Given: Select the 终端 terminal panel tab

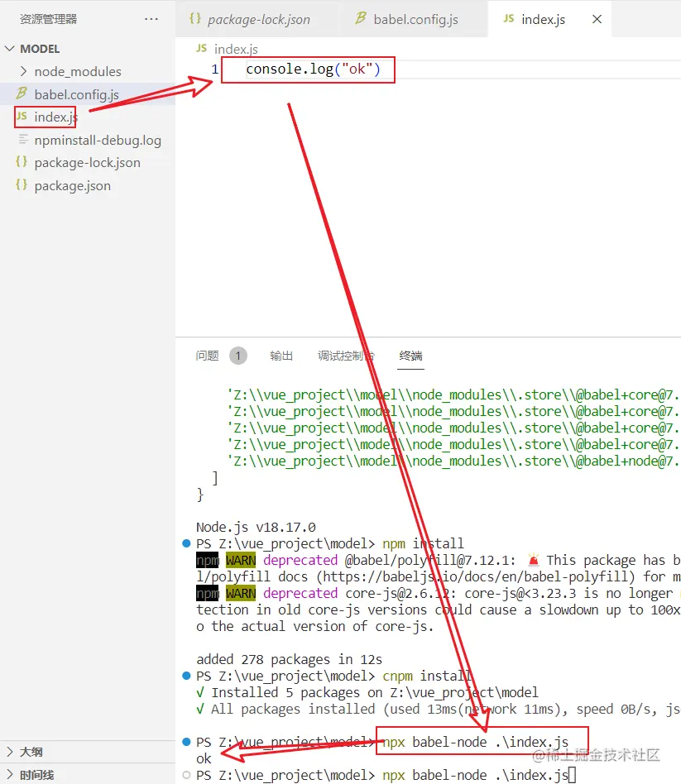Looking at the screenshot, I should tap(410, 356).
